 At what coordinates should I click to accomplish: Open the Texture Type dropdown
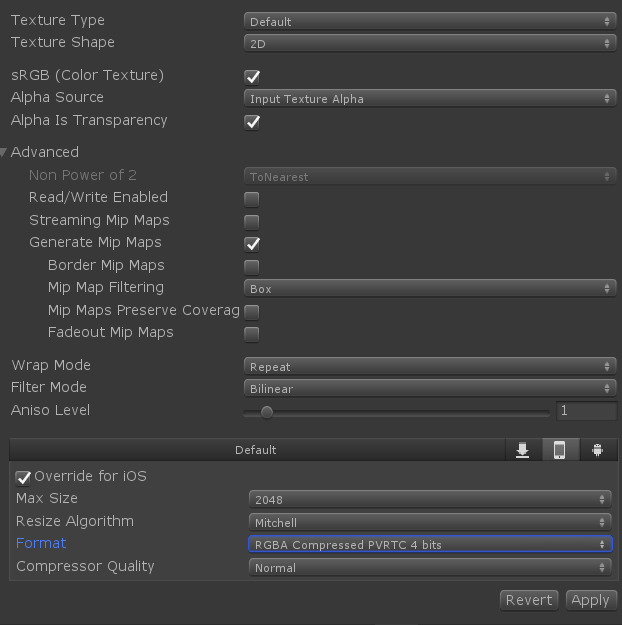429,21
